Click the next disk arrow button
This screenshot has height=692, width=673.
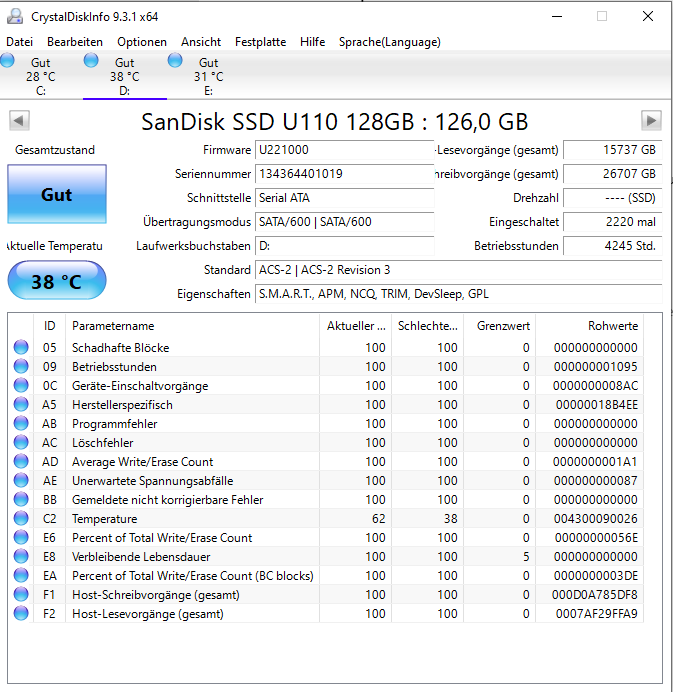651,120
